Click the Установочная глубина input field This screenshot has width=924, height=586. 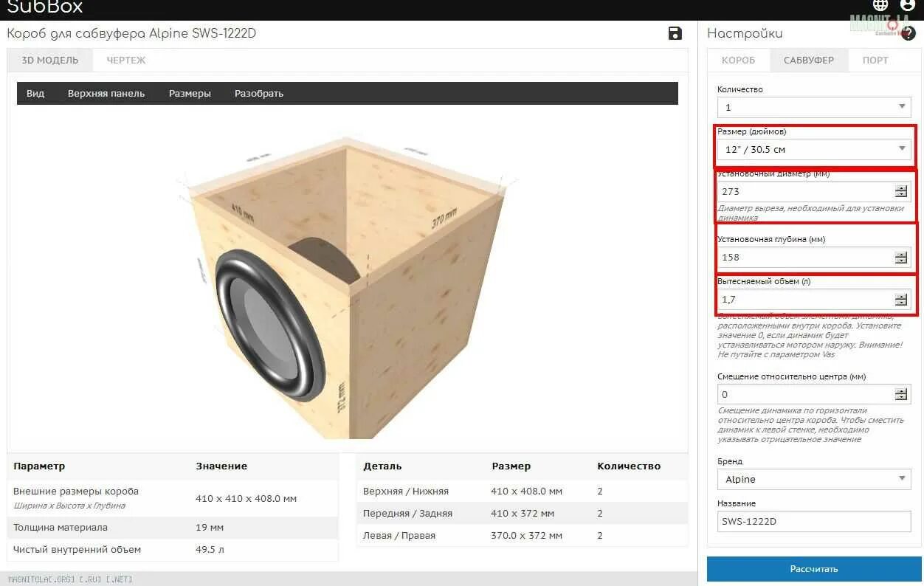tap(814, 257)
